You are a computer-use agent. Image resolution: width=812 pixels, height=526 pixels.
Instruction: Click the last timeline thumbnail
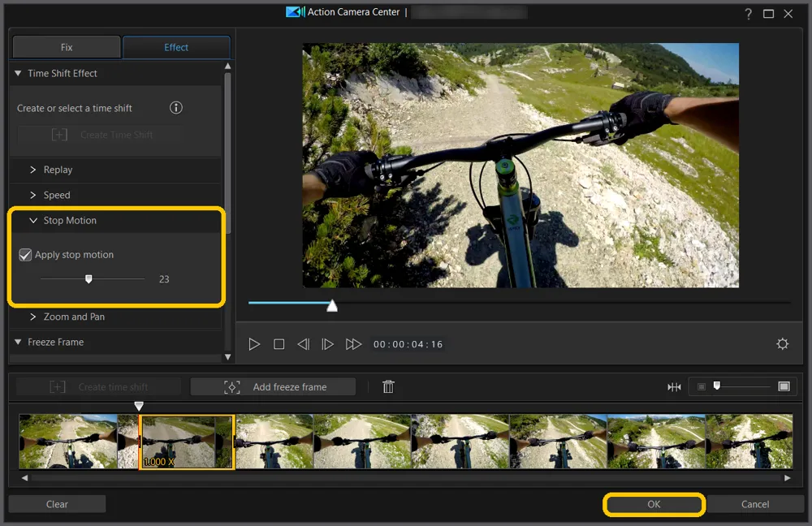(749, 442)
